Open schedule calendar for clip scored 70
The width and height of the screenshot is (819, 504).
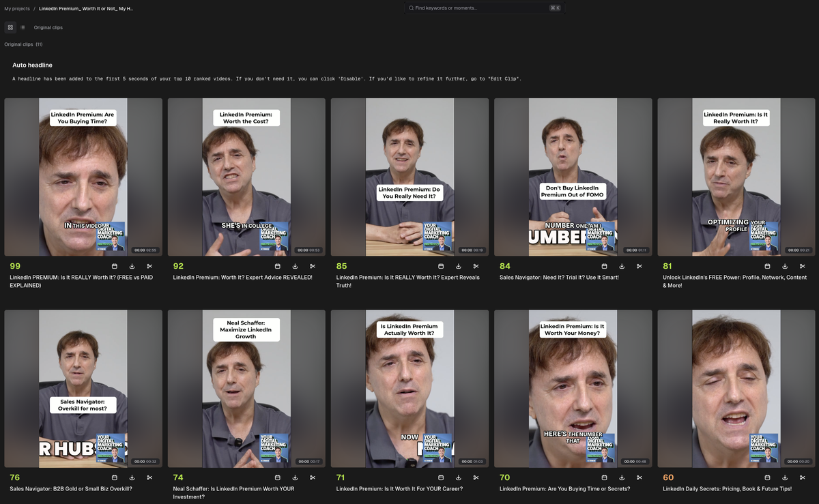click(604, 477)
